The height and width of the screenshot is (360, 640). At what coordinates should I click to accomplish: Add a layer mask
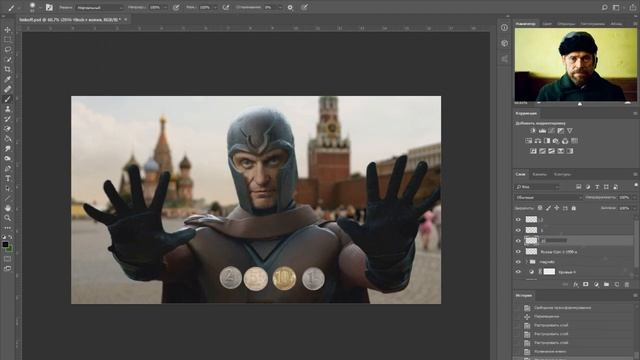click(x=586, y=284)
